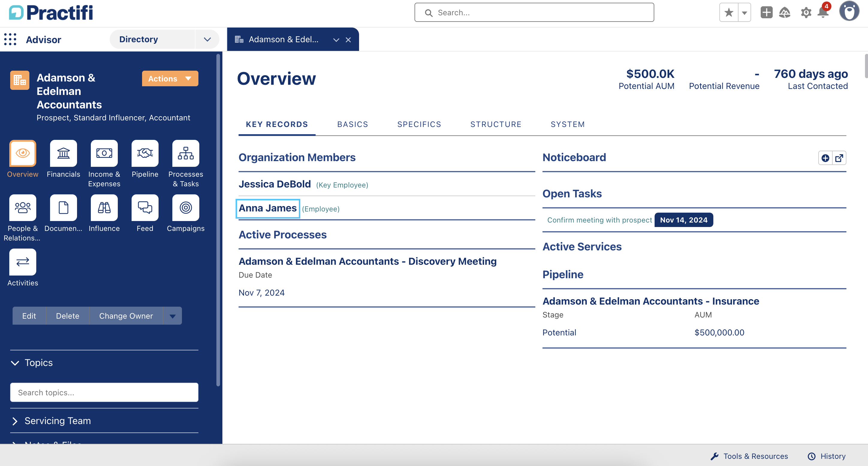
Task: Open People & Relationships icon
Action: (x=22, y=208)
